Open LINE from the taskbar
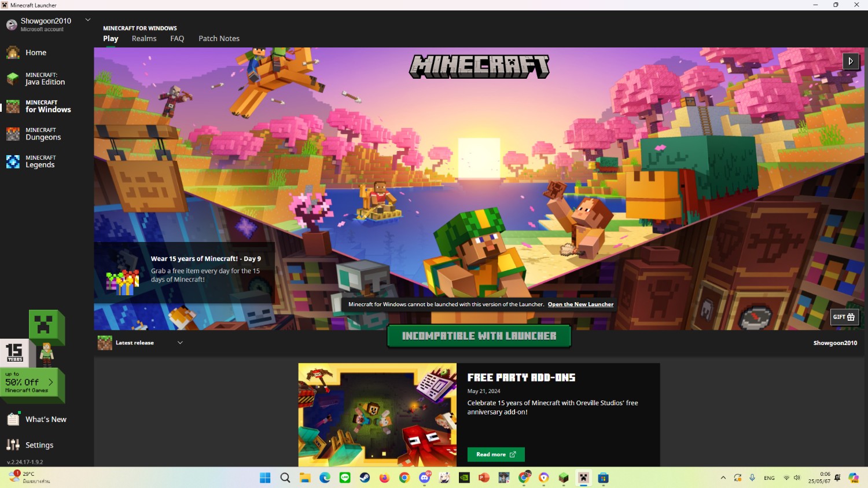The width and height of the screenshot is (868, 488). click(345, 478)
